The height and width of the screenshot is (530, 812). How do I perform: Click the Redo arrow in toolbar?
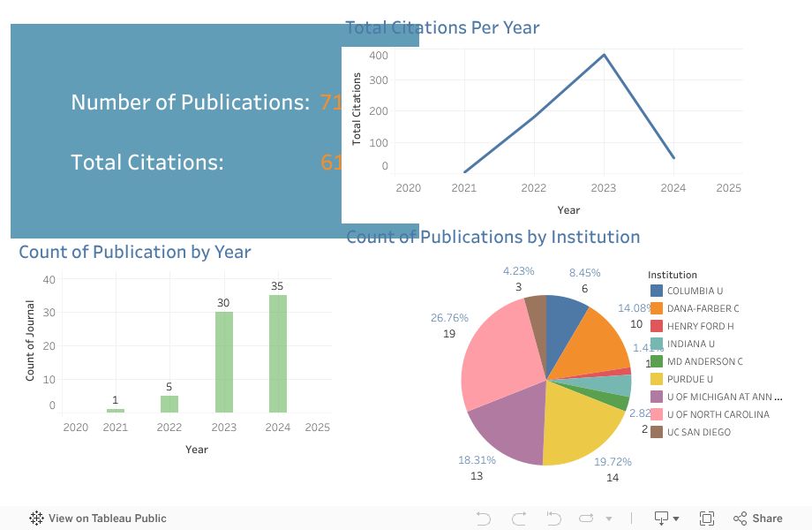tap(519, 519)
